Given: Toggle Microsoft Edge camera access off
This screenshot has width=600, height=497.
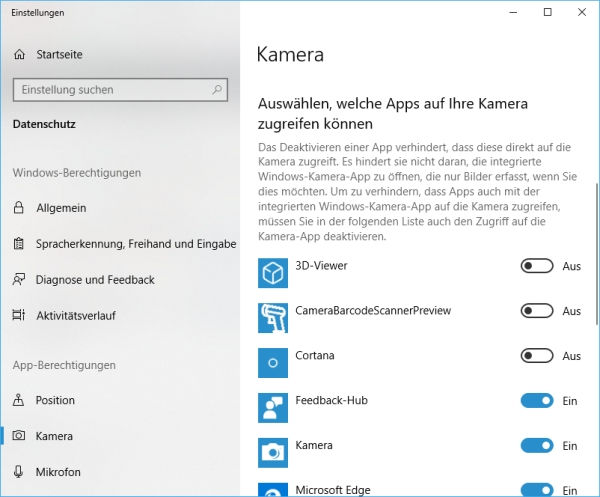Looking at the screenshot, I should (x=537, y=490).
